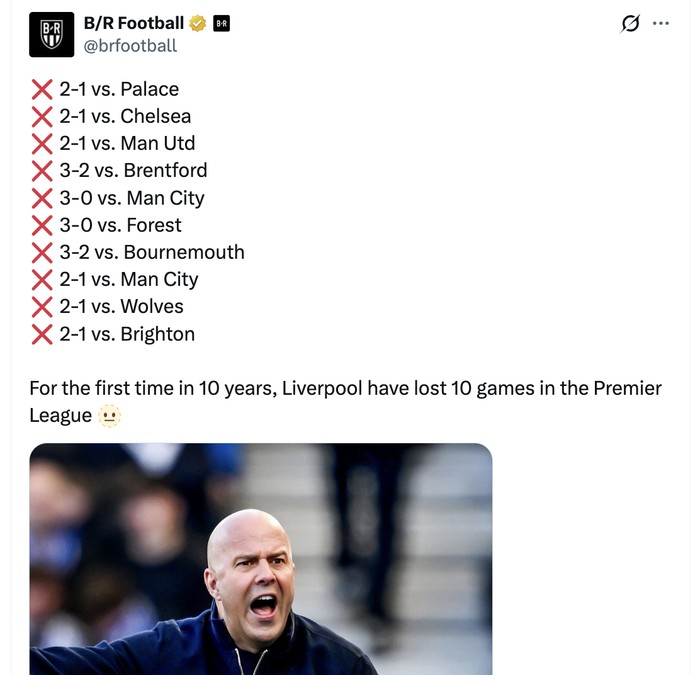The height and width of the screenshot is (675, 700).
Task: Open the attached photo of shouting manager
Action: point(260,558)
